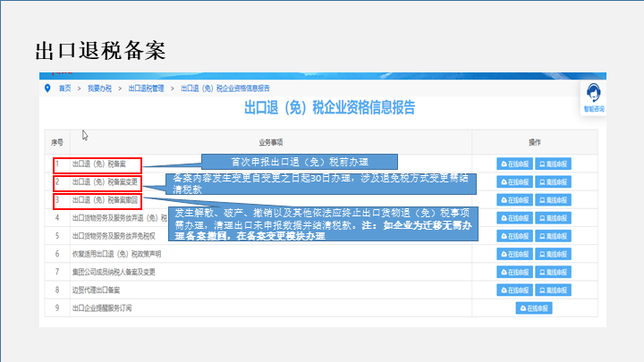Select the row text 恢复适用出口退（免）税政策声明
Image resolution: width=644 pixels, height=362 pixels.
pos(116,254)
